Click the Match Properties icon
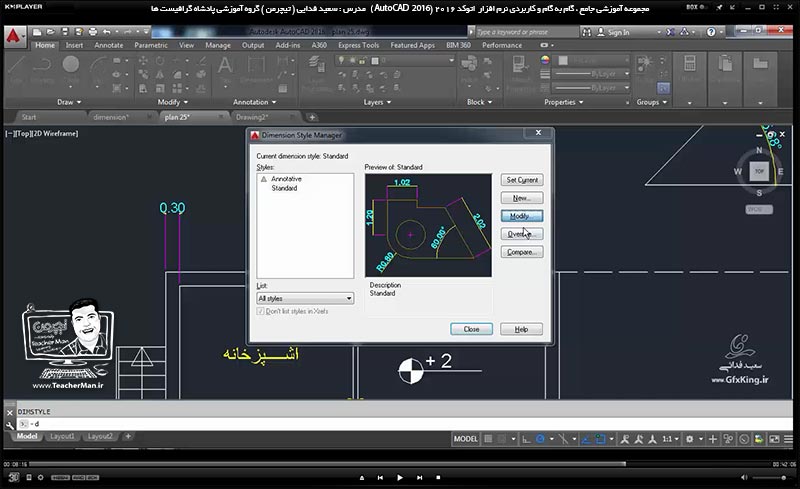Image resolution: width=800 pixels, height=489 pixels. click(x=519, y=64)
